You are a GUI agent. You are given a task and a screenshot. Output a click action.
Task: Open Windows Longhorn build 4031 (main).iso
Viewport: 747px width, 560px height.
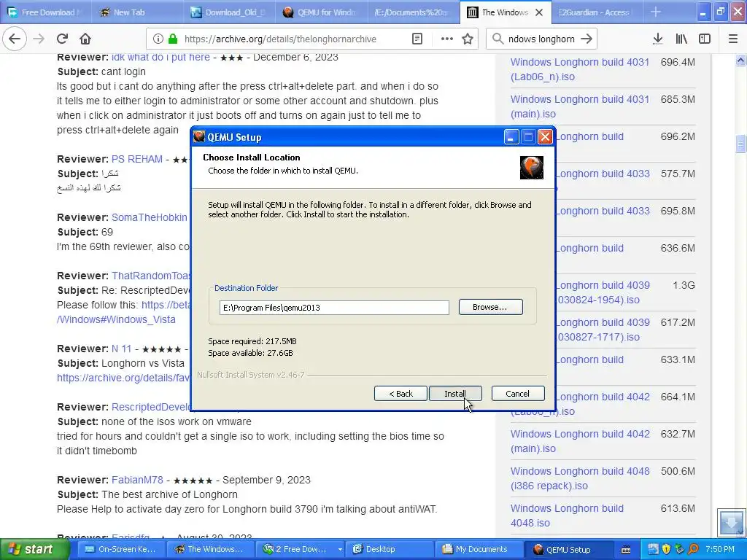pyautogui.click(x=580, y=106)
